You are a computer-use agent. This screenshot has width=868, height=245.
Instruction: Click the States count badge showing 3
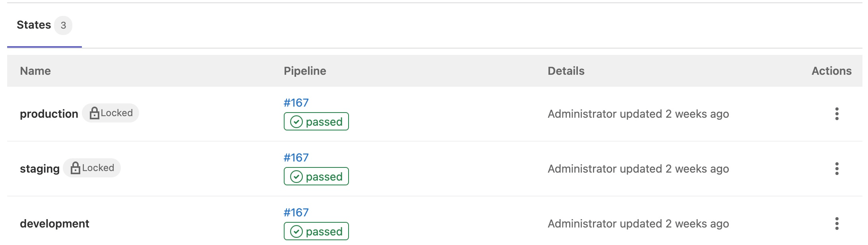tap(63, 25)
